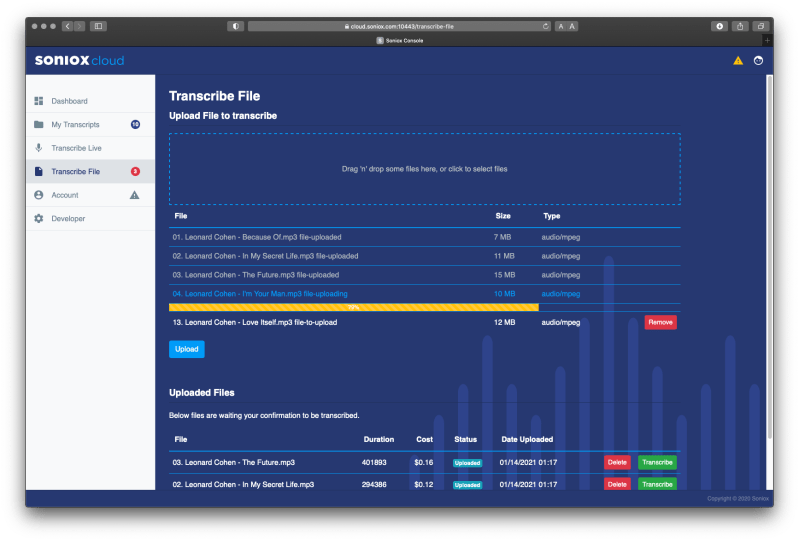Click the privacy shield icon in browser toolbar
Image resolution: width=799 pixels, height=541 pixels.
[x=235, y=26]
